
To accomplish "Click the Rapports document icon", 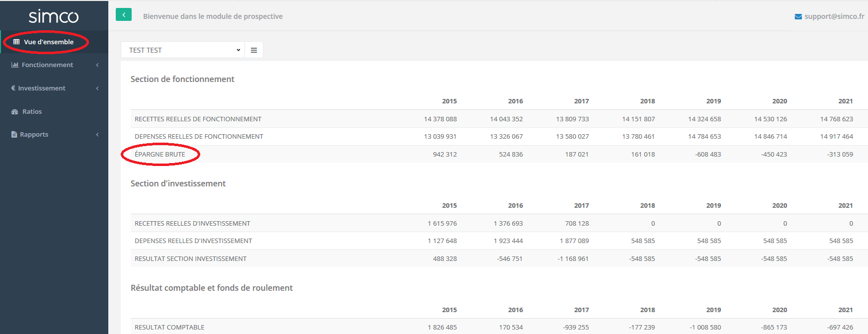I will [14, 135].
